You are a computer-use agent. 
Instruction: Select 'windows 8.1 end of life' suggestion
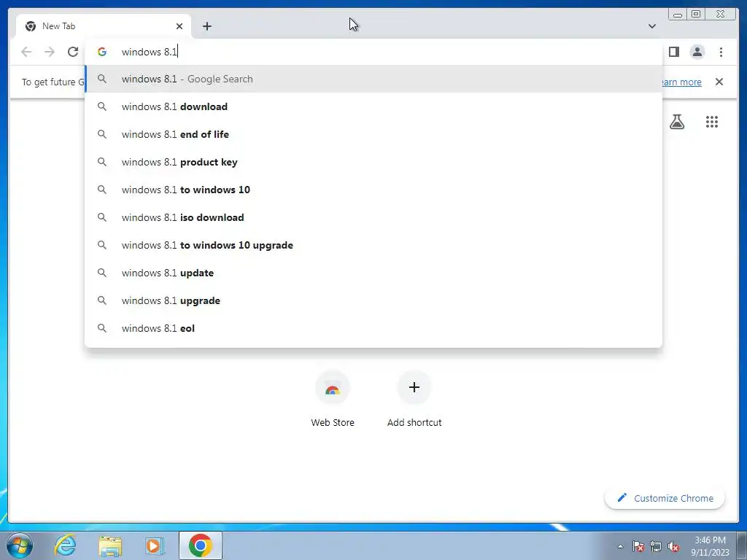point(373,134)
